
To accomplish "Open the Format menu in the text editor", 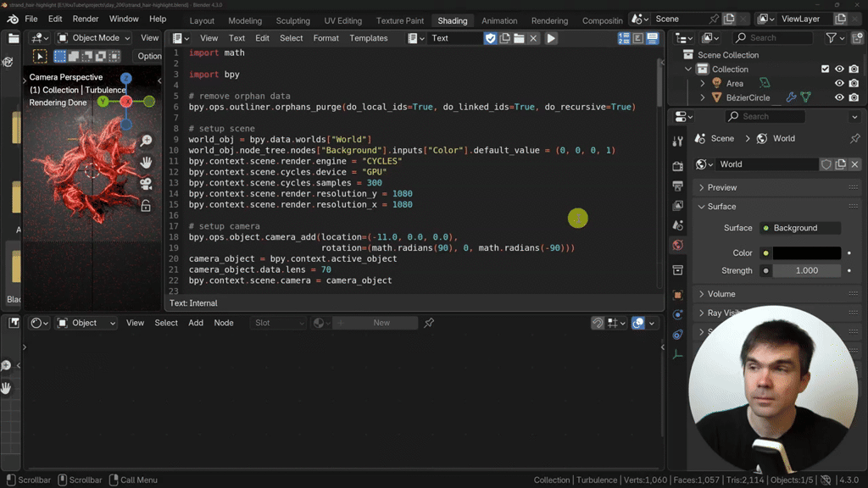I will (325, 37).
